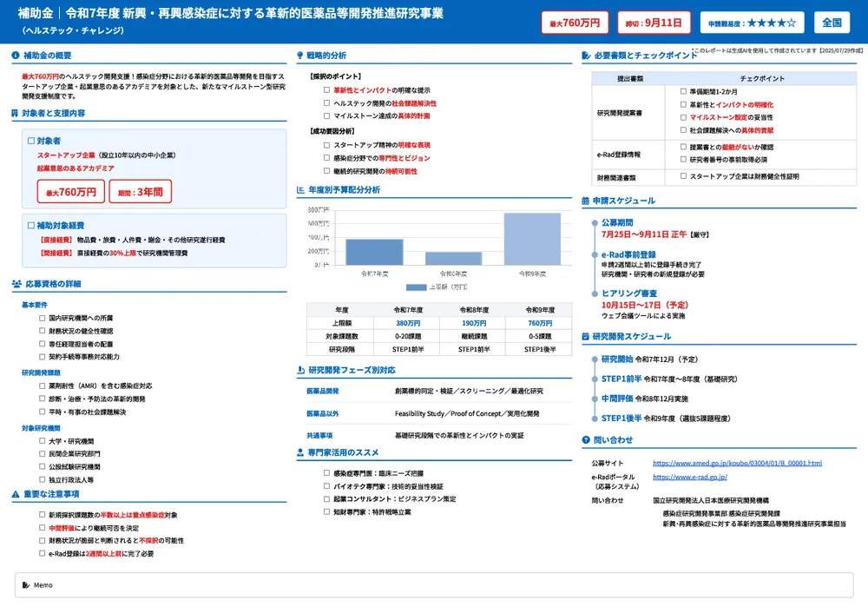Click the warning triangle icon beside 重要な注意事項
Image resolution: width=868 pixels, height=613 pixels.
pyautogui.click(x=16, y=494)
